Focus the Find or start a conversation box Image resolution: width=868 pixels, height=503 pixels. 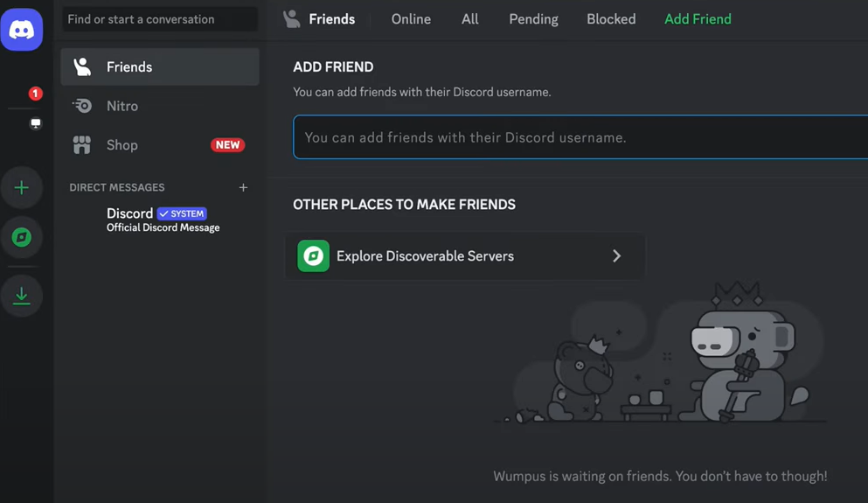point(160,19)
